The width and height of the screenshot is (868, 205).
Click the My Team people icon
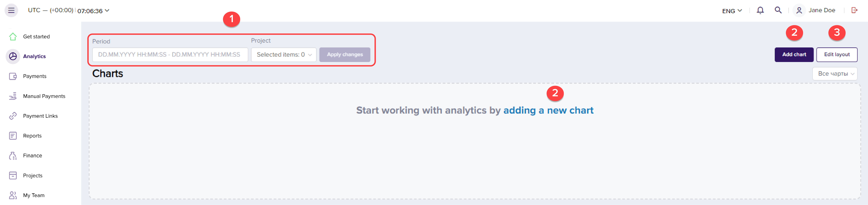[x=13, y=195]
